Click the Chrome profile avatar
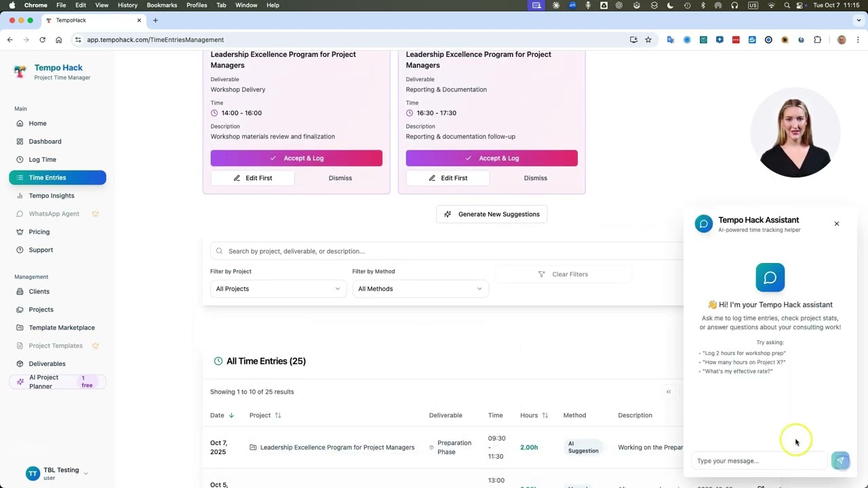Screen dimensions: 868x488 tap(842, 40)
